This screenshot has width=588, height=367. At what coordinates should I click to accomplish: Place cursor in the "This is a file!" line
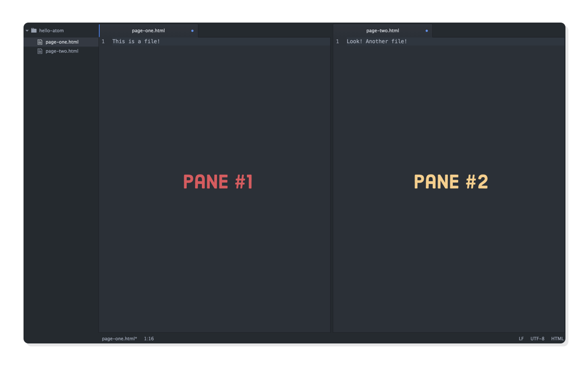[x=136, y=41]
